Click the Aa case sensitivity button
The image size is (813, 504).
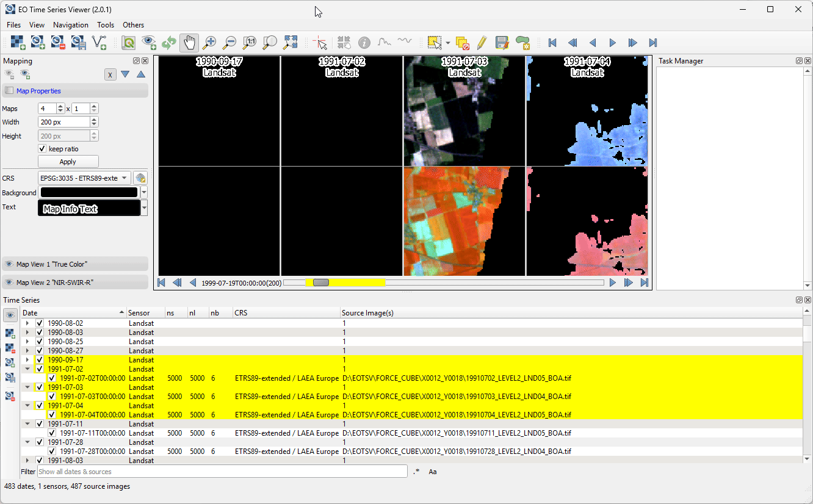[433, 472]
